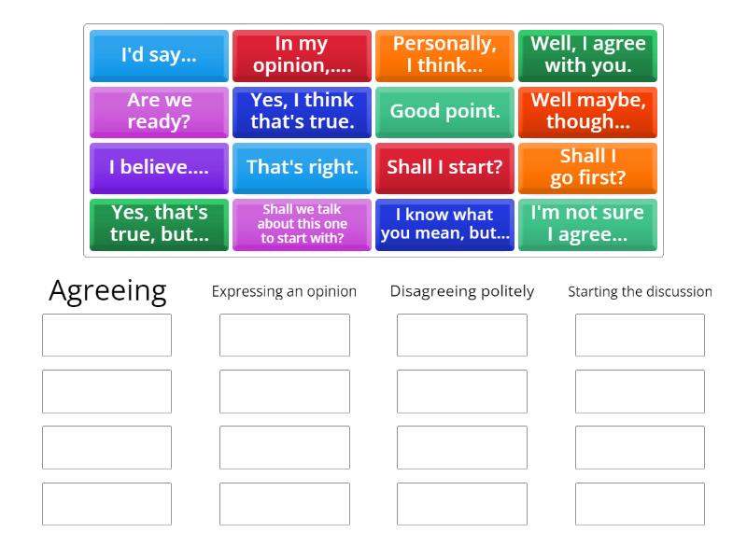Click the Disagreeing politely heading
Image resolution: width=747 pixels, height=560 pixels.
coord(462,291)
